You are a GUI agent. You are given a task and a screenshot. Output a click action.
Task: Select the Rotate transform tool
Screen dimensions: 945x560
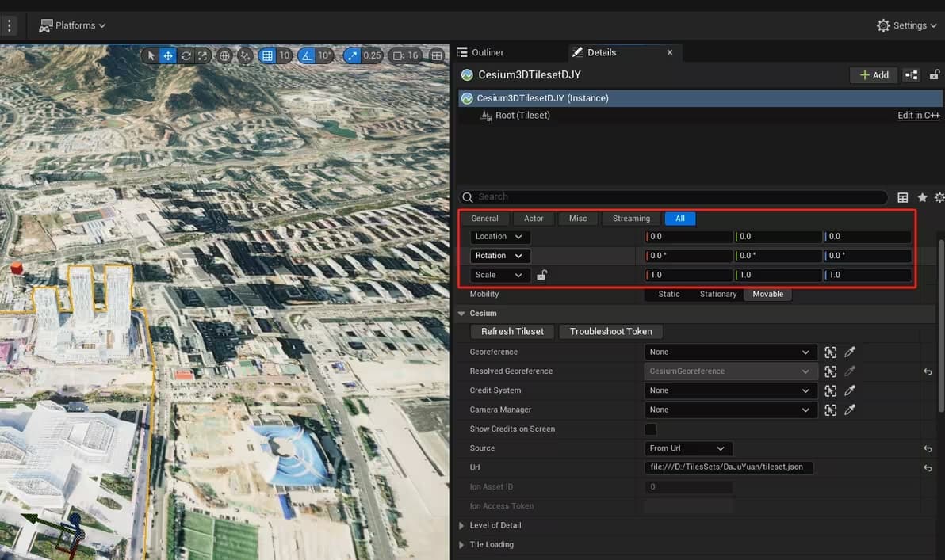[x=186, y=55]
